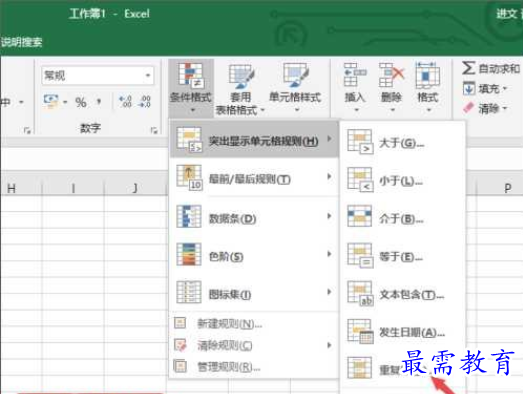Click Decrease Decimal icon
This screenshot has width=523, height=394.
coord(145,102)
